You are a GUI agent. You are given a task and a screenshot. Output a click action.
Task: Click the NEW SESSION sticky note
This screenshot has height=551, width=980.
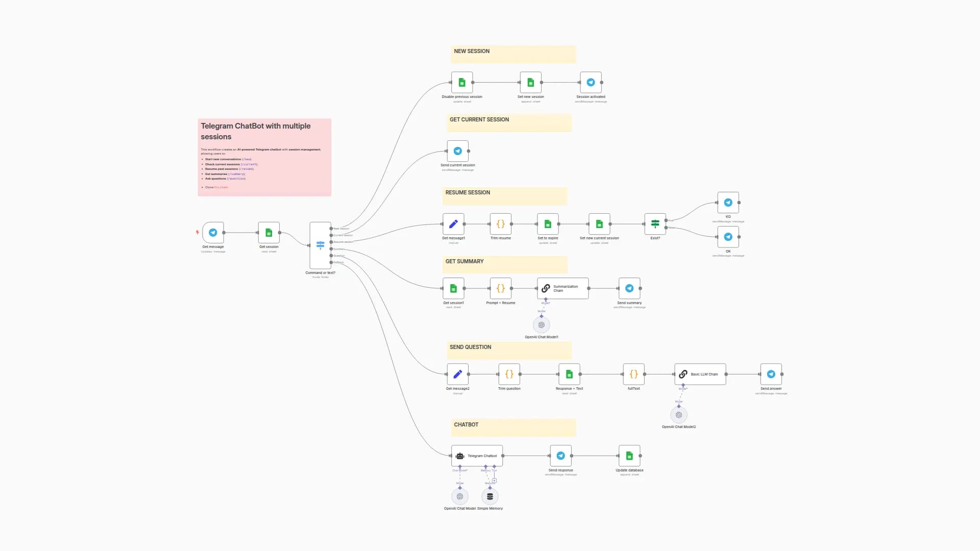pyautogui.click(x=513, y=54)
